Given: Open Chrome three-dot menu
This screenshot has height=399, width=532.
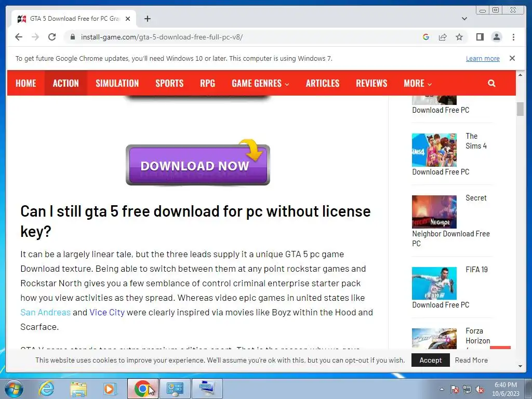Looking at the screenshot, I should click(x=514, y=37).
